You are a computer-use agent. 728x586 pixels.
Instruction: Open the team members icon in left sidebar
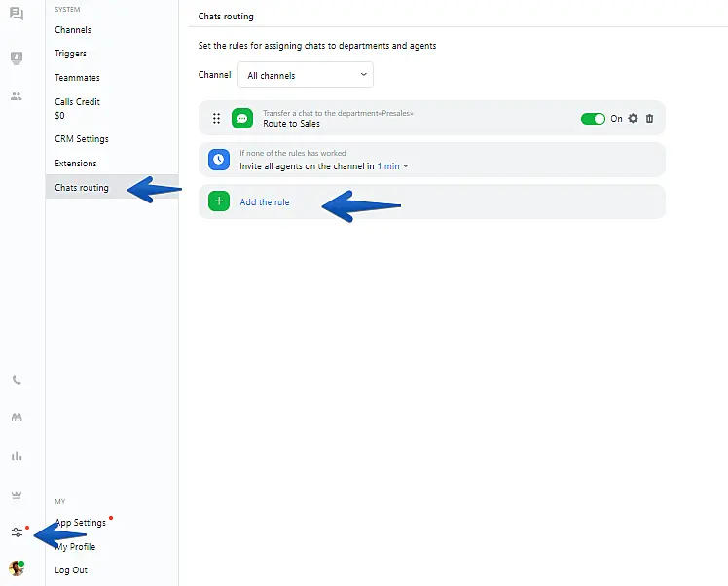click(17, 96)
